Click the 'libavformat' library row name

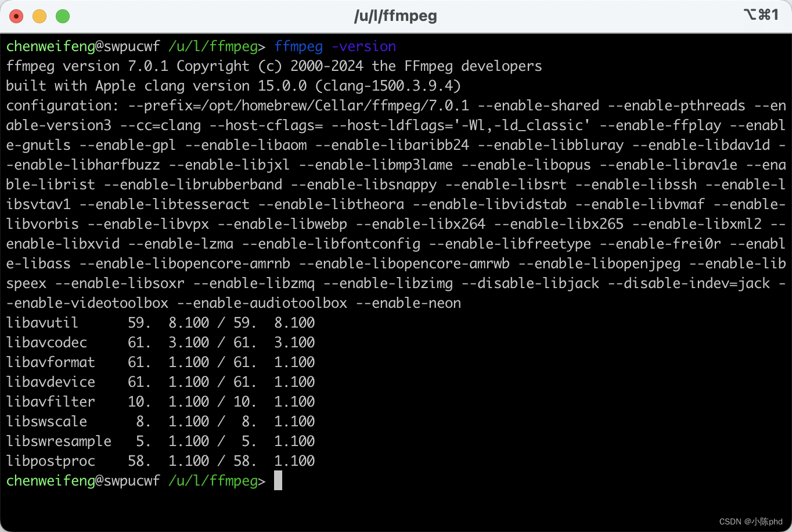click(x=51, y=362)
